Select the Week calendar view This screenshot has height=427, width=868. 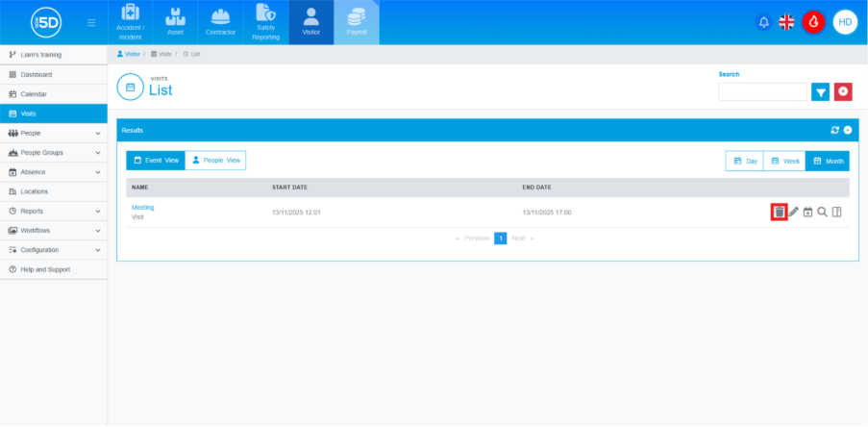(x=784, y=162)
